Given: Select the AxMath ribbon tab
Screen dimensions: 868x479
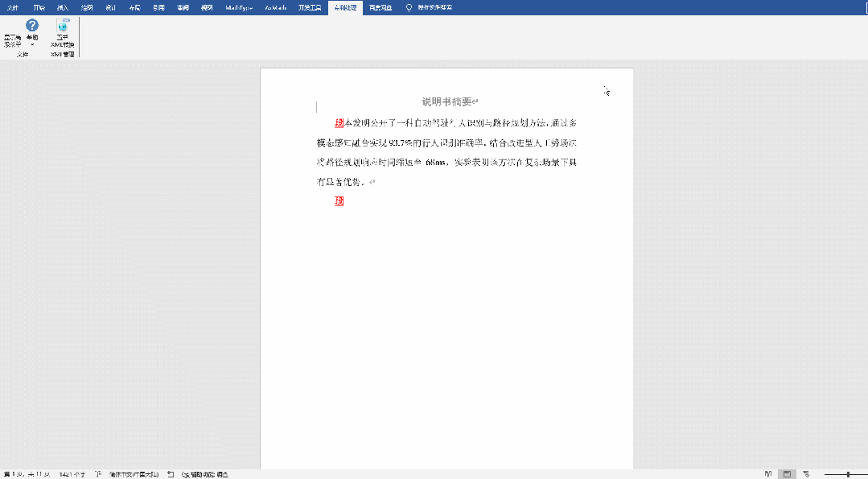Looking at the screenshot, I should pos(275,6).
